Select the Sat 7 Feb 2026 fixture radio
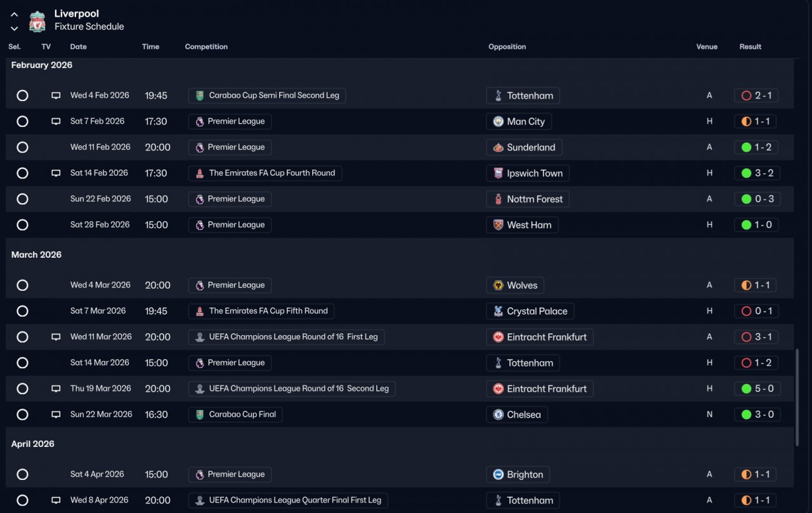 click(22, 121)
